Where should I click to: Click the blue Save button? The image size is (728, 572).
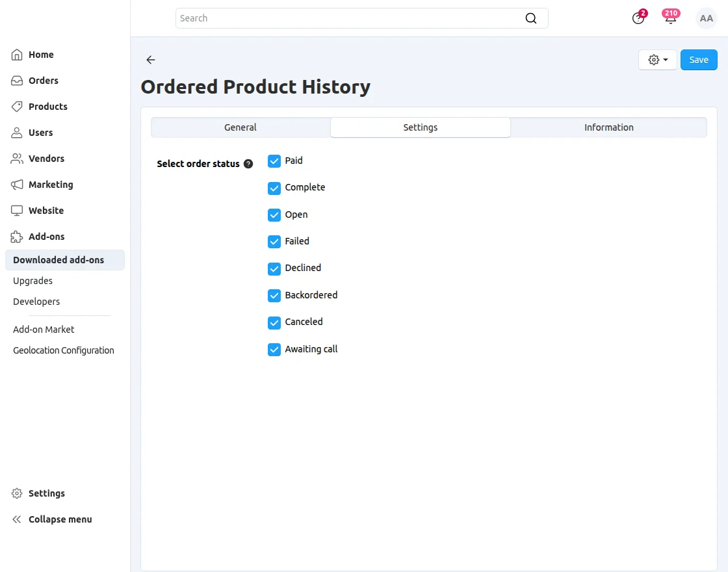pyautogui.click(x=699, y=60)
